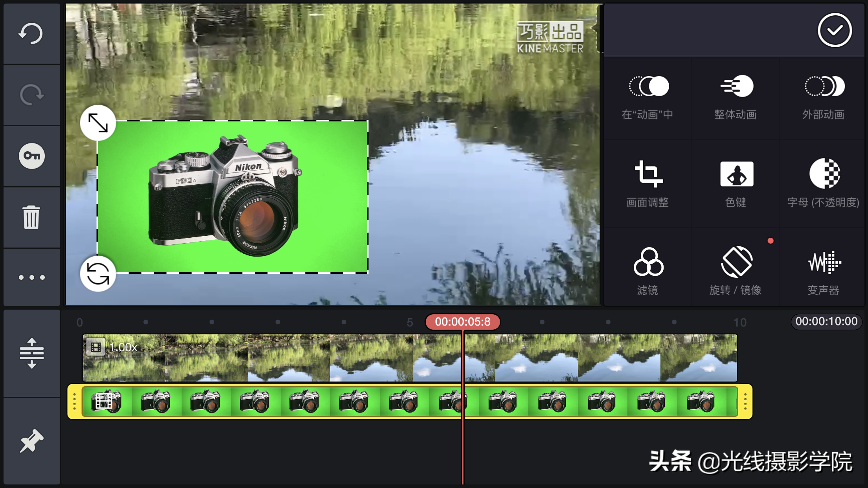Screen dimensions: 868x488
Task: Open the 色键 chroma key option
Action: click(x=736, y=184)
